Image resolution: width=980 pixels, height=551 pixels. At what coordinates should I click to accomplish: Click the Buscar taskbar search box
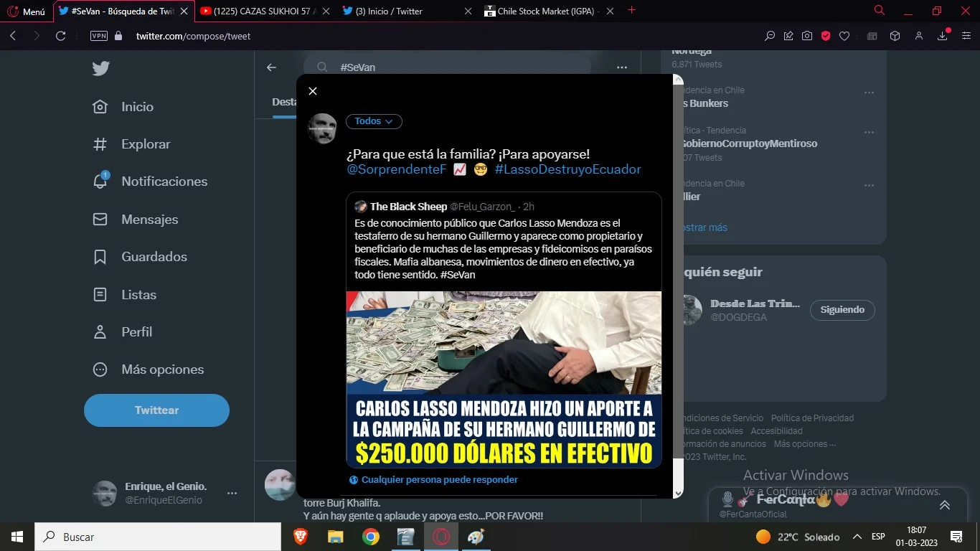158,537
